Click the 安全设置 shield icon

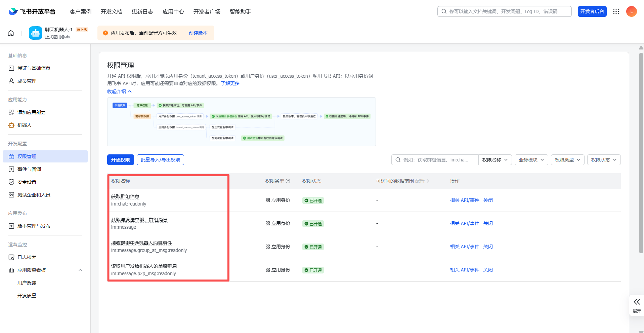(11, 182)
